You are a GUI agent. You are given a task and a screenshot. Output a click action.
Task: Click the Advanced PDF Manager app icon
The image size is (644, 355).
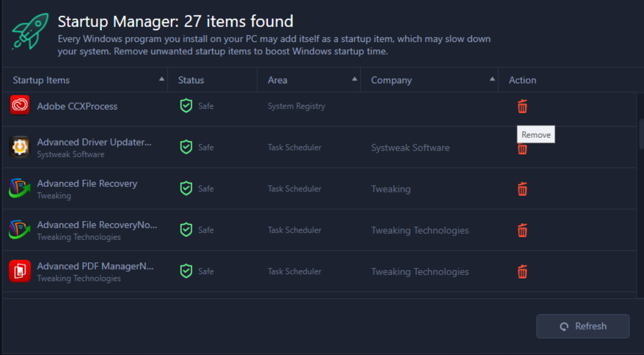19,271
